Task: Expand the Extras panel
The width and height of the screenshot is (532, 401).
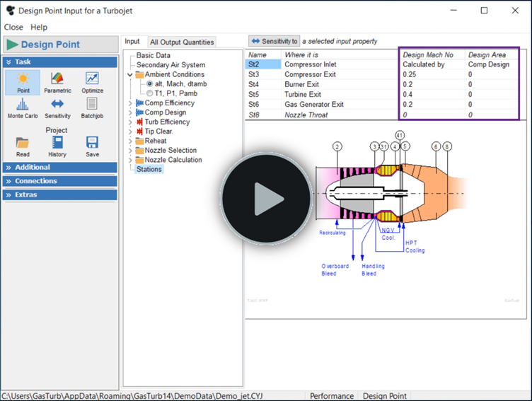Action: [60, 194]
